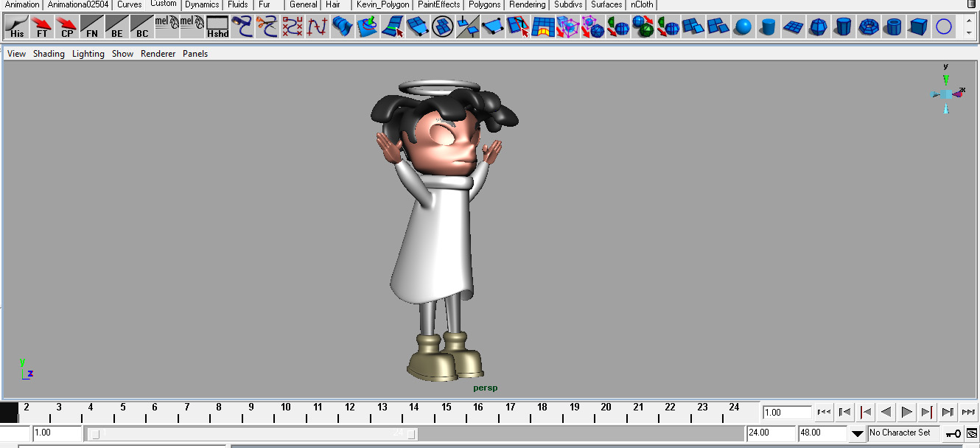Open the View panel menu
The width and height of the screenshot is (980, 448).
(x=16, y=54)
